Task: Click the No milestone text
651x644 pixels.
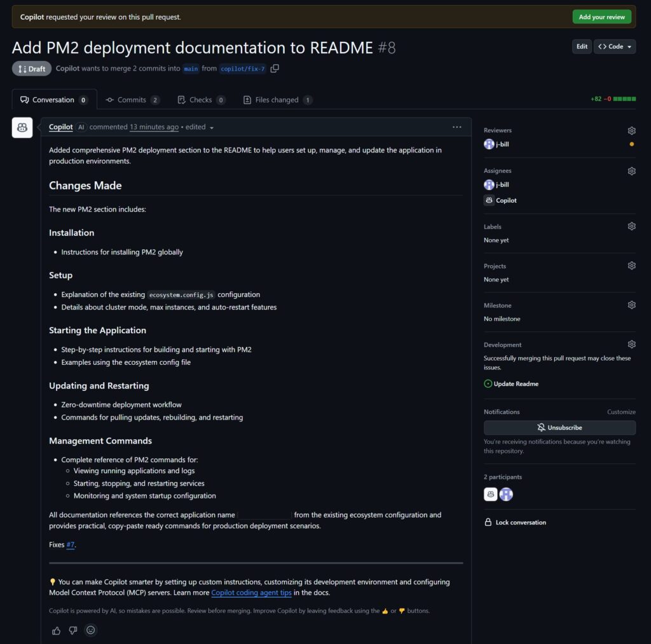Action: click(502, 319)
